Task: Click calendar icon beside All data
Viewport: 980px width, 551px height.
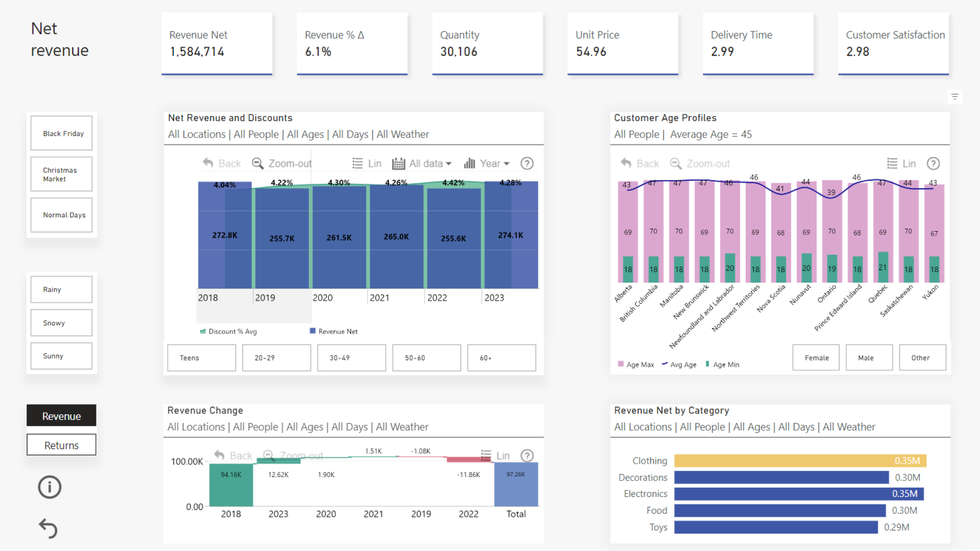Action: tap(398, 163)
